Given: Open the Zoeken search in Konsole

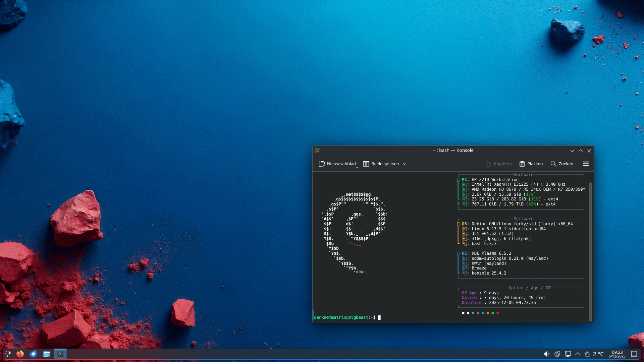Looking at the screenshot, I should coord(563,164).
